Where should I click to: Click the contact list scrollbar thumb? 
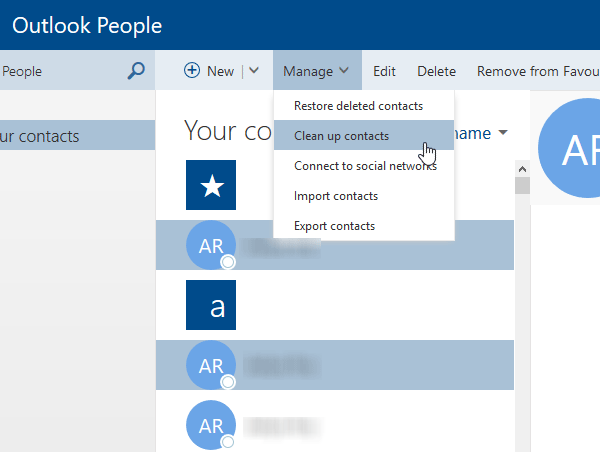click(522, 186)
